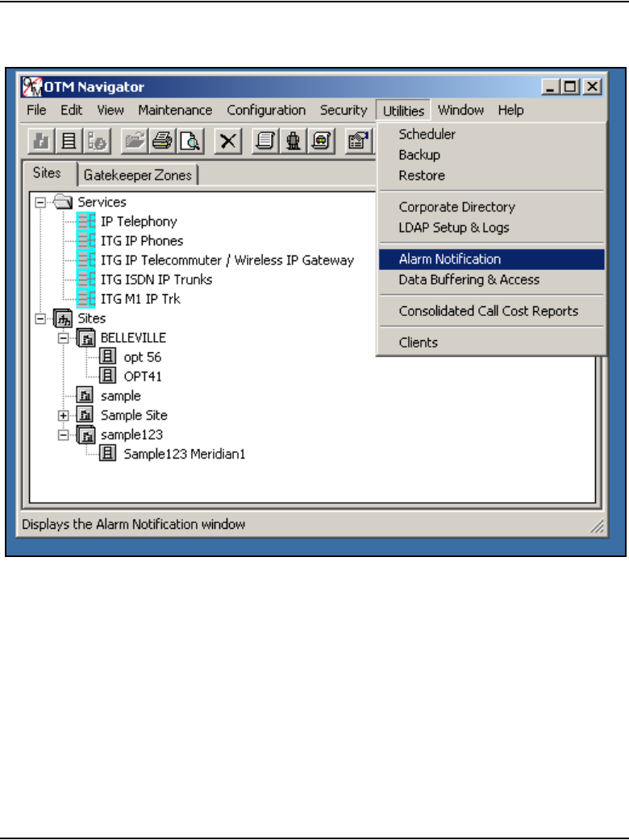Switch to the Gatekeeper Zones tab

[138, 175]
